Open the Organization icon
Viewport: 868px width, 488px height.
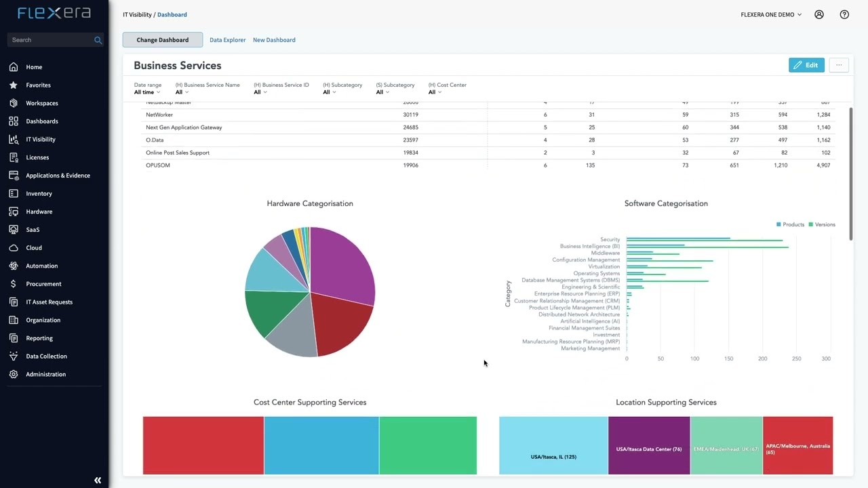click(14, 320)
